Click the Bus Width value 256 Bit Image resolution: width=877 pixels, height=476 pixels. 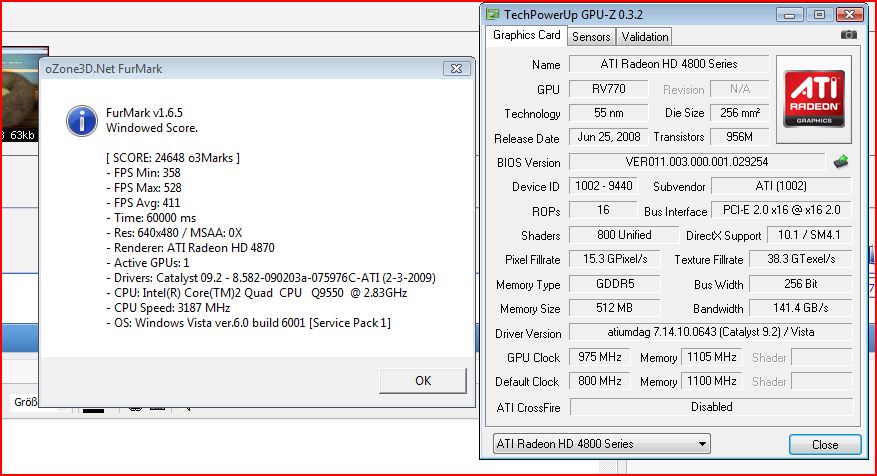pyautogui.click(x=800, y=284)
